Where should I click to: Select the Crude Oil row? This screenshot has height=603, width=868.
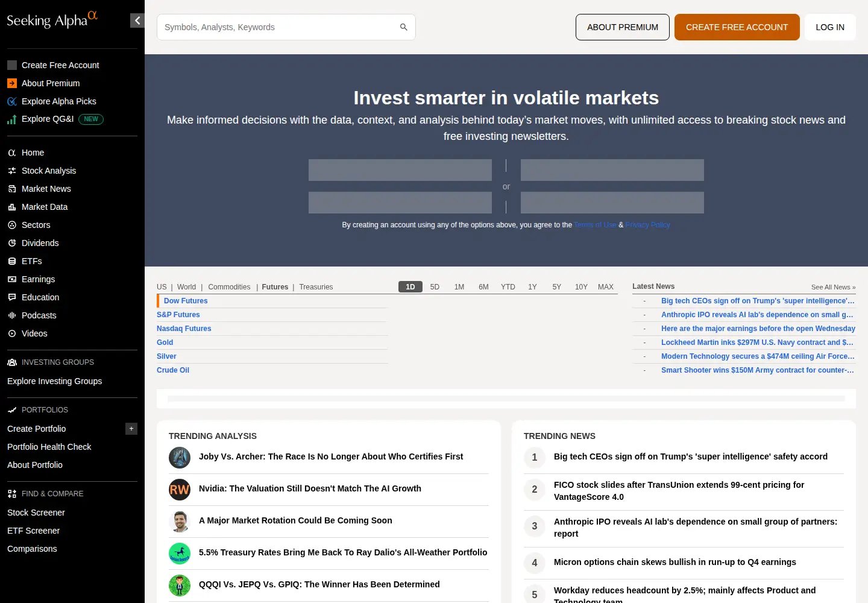tap(272, 370)
